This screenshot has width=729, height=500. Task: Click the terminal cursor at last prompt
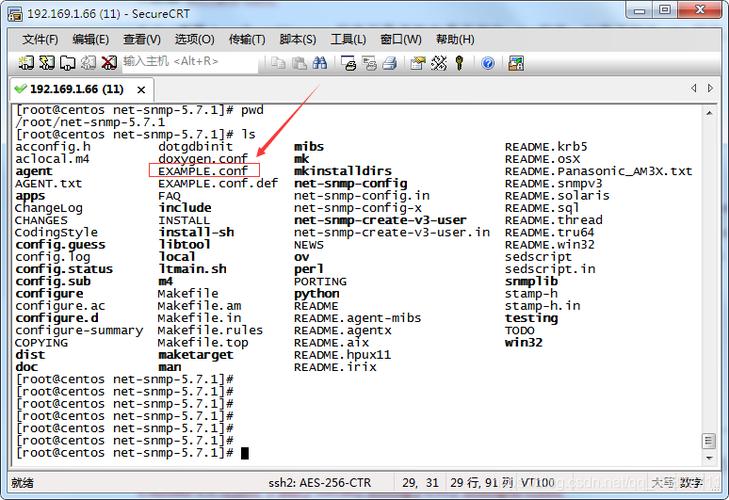point(245,453)
